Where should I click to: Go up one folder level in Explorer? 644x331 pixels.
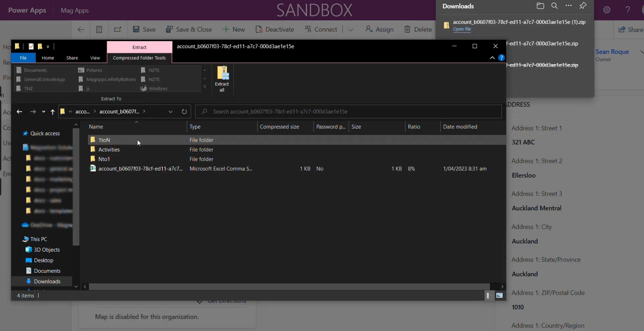52,112
